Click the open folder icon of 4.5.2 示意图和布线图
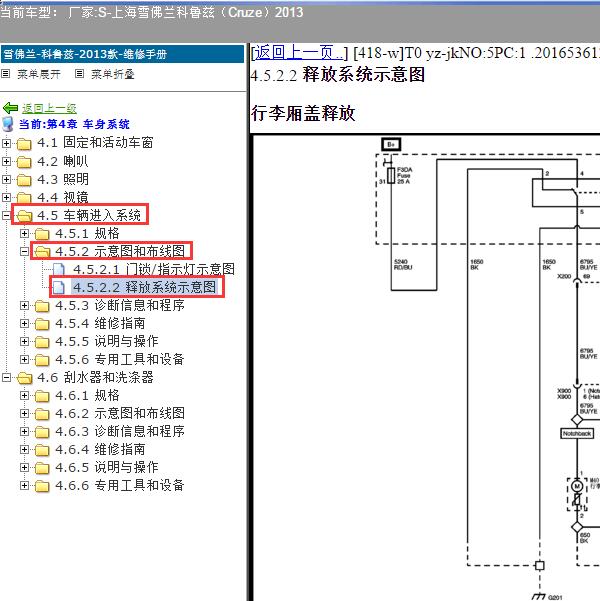This screenshot has width=600, height=601. coord(42,252)
